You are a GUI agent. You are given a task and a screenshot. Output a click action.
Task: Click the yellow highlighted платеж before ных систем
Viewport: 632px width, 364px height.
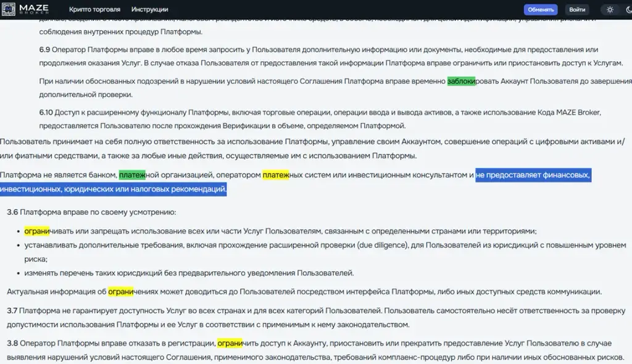click(x=276, y=175)
